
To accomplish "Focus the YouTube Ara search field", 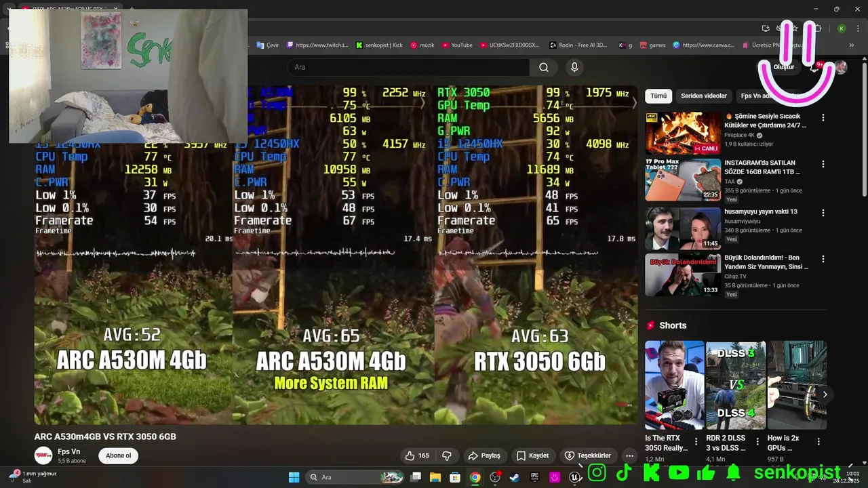I will click(x=408, y=67).
